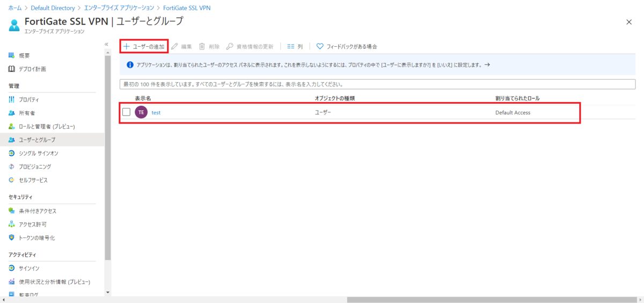The height and width of the screenshot is (303, 644).
Task: Click the アクセス許可 hierarchy icon
Action: click(x=12, y=224)
